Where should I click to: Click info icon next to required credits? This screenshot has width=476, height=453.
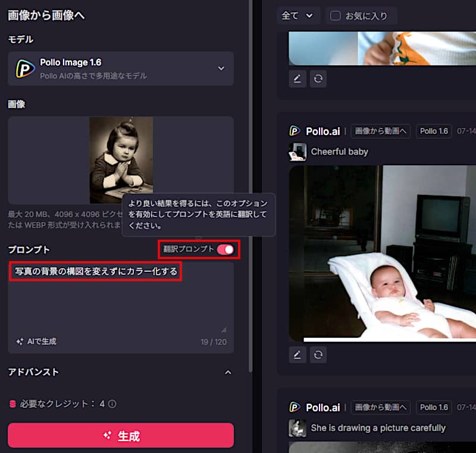(x=112, y=404)
